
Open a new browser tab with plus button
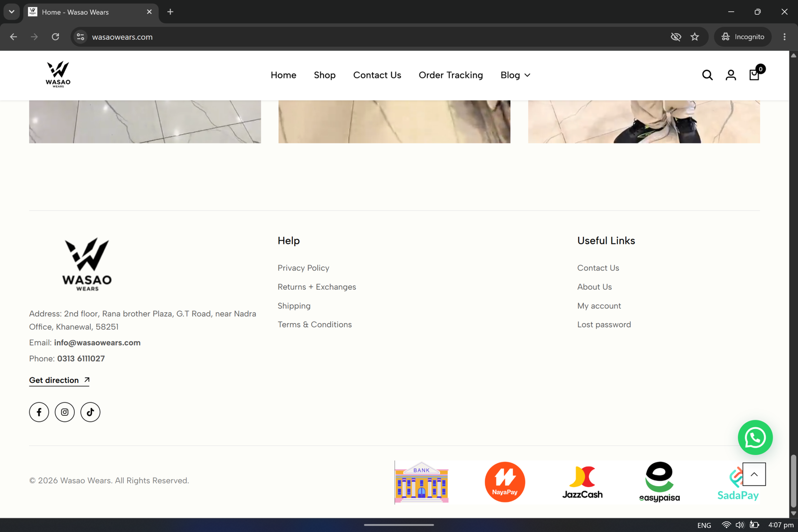[x=170, y=11]
